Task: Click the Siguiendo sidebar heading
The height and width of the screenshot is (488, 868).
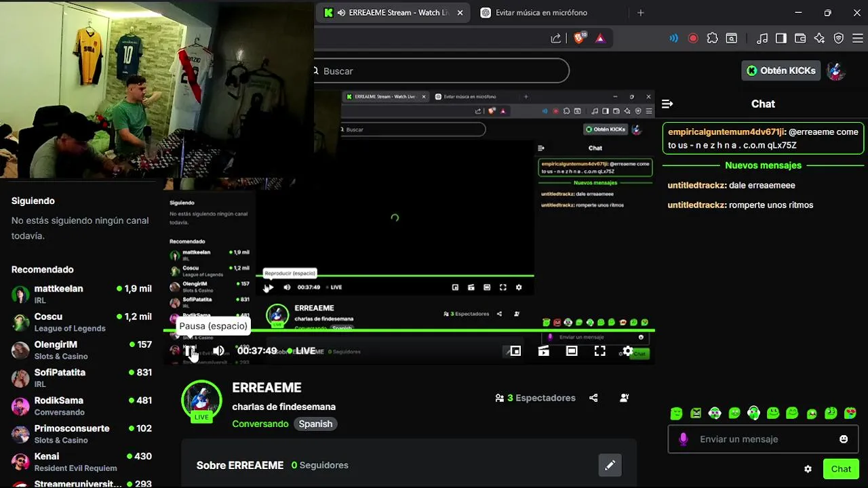Action: click(33, 201)
